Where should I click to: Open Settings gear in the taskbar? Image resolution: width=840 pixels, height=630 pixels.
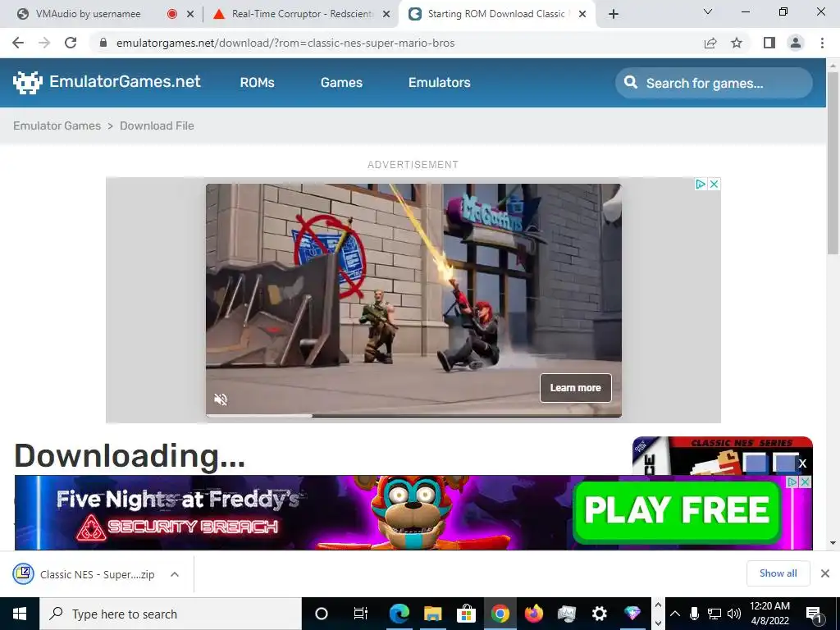600,614
